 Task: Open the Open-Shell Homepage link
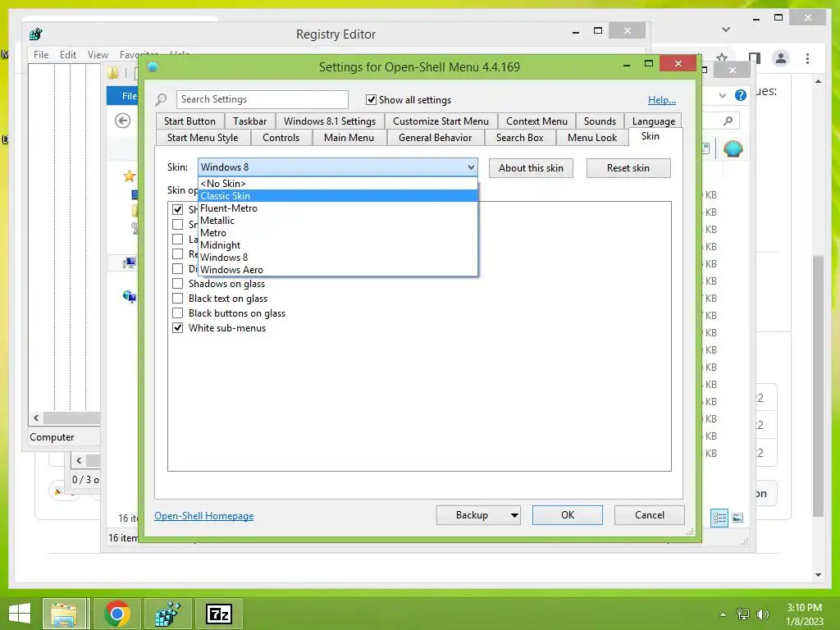click(x=204, y=516)
